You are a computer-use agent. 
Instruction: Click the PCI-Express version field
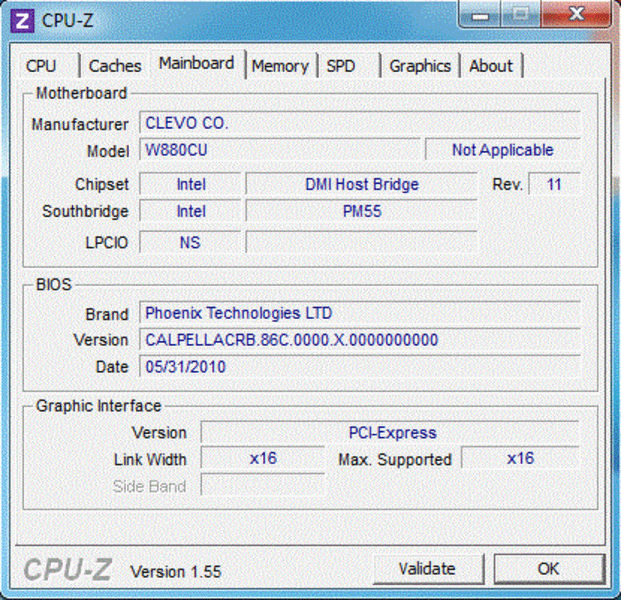390,432
